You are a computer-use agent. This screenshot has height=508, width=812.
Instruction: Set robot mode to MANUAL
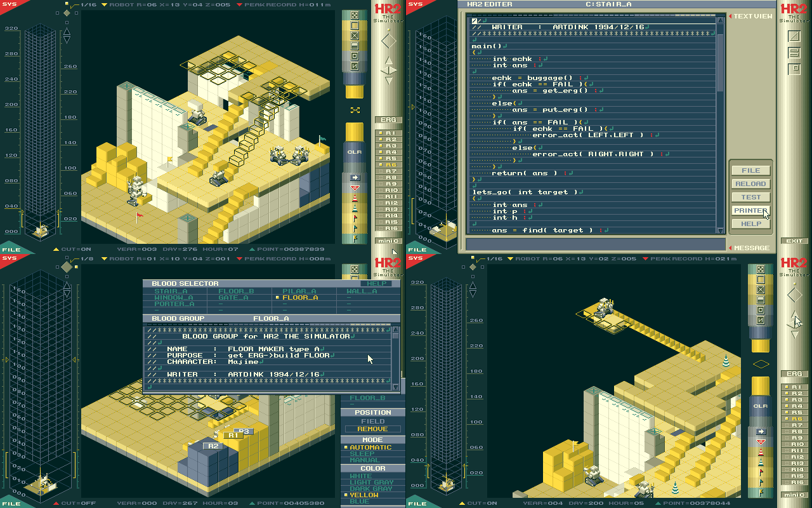pos(365,460)
